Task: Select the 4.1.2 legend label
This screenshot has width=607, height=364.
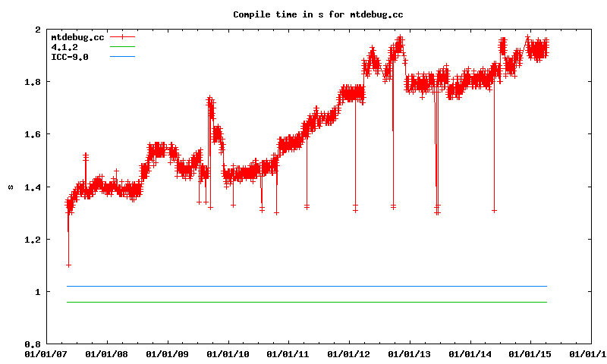Action: coord(64,47)
